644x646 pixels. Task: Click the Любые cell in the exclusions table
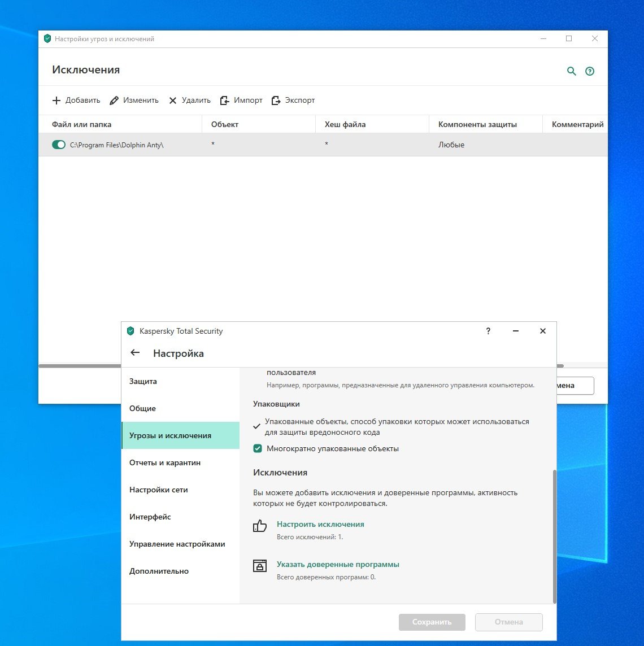[451, 145]
